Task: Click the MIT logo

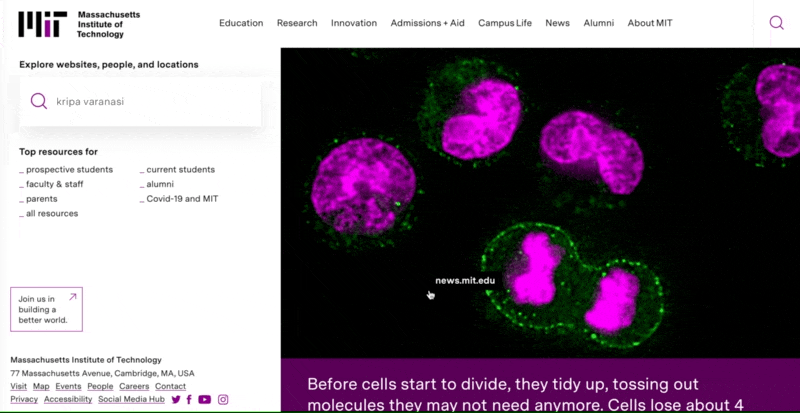Action: 43,24
